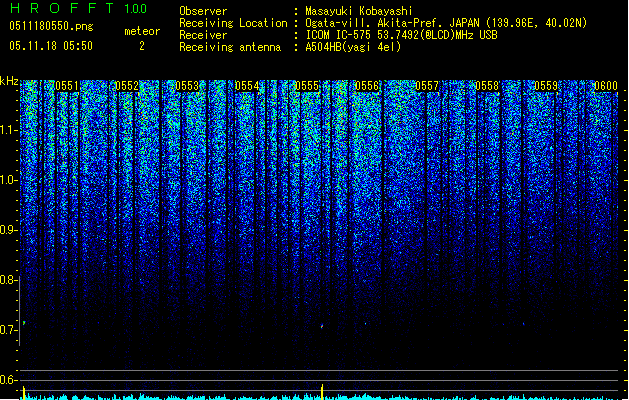This screenshot has width=629, height=400.
Task: Click the 1.0 kHz axis label
Action: coord(8,180)
